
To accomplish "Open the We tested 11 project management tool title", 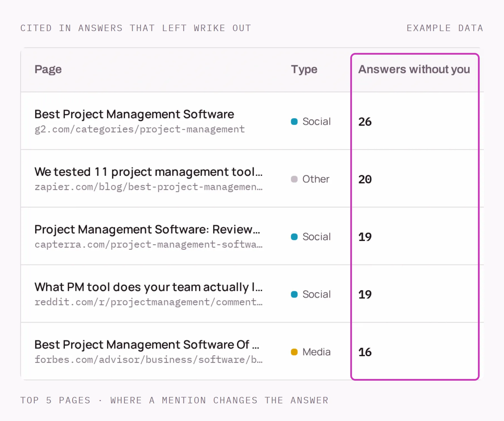I will pyautogui.click(x=148, y=172).
